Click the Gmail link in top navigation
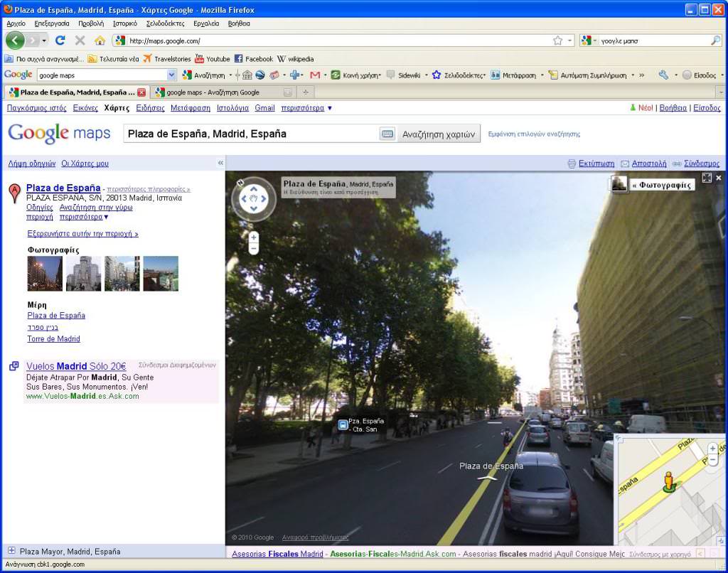This screenshot has height=573, width=728. coord(264,108)
